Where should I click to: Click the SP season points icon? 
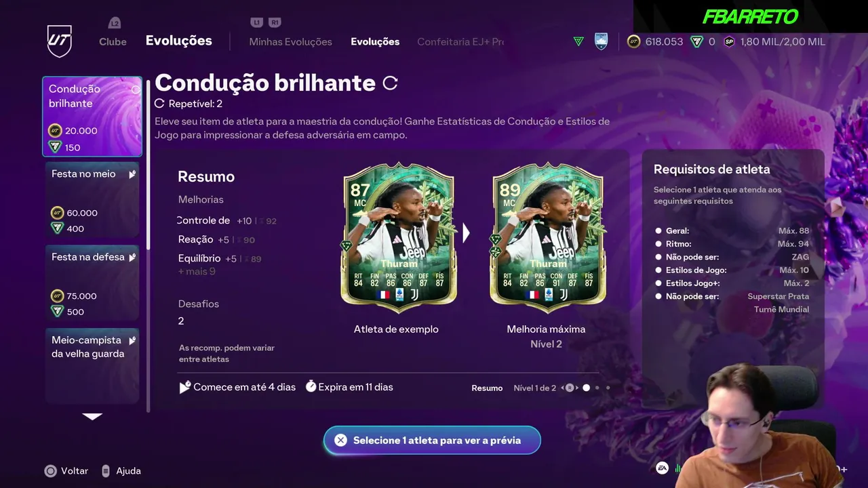729,41
